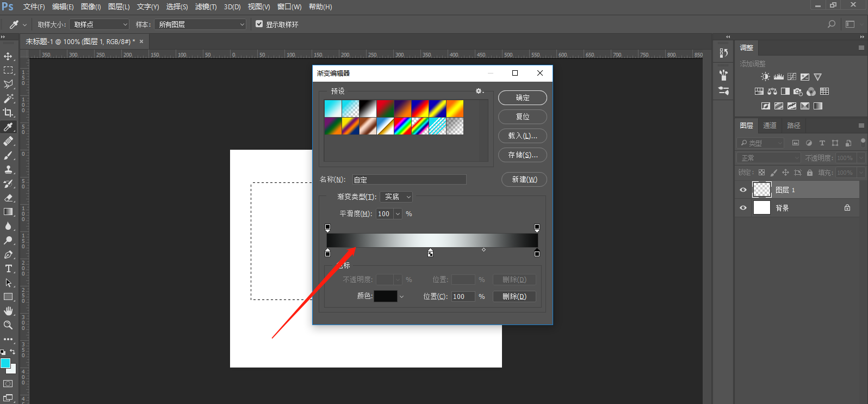Click the 确定 button
The height and width of the screenshot is (404, 868).
pyautogui.click(x=523, y=98)
